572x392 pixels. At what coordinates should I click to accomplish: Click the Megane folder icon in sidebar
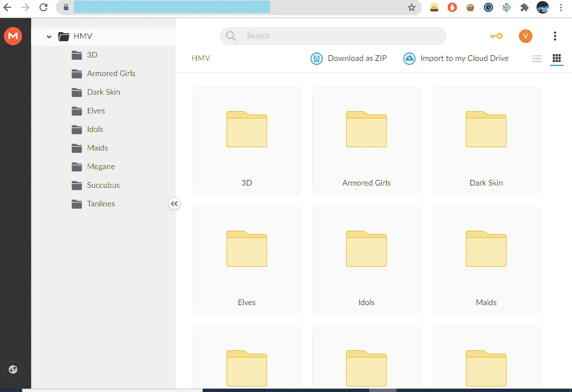tap(77, 166)
